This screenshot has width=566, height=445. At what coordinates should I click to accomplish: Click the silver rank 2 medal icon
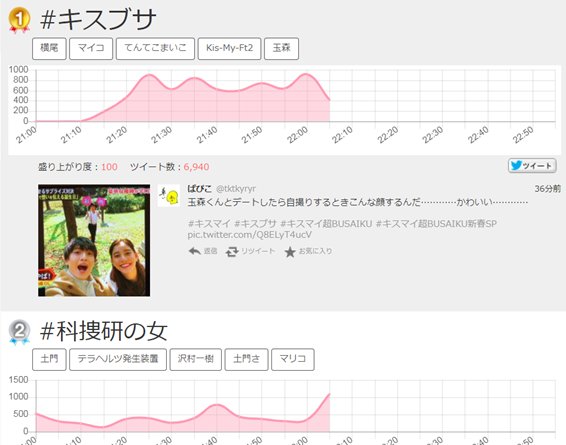[x=19, y=332]
